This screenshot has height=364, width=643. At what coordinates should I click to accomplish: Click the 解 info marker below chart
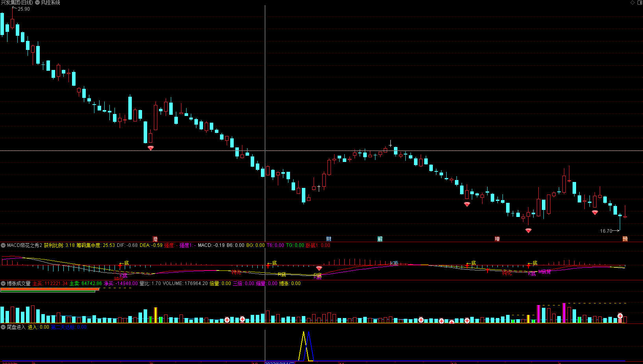pos(380,239)
